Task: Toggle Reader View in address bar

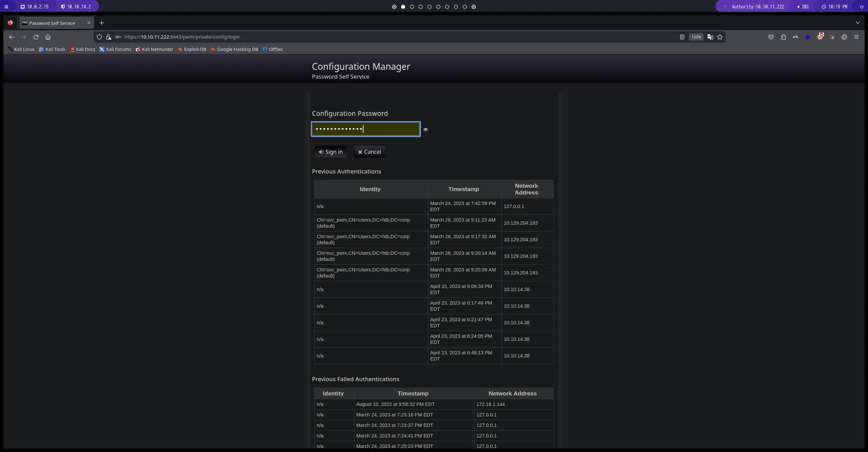Action: pyautogui.click(x=682, y=37)
